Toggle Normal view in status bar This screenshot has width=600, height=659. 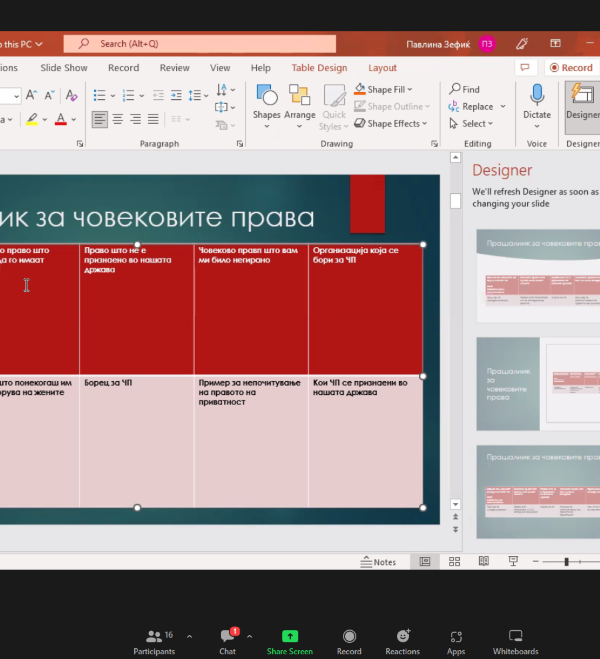(425, 562)
